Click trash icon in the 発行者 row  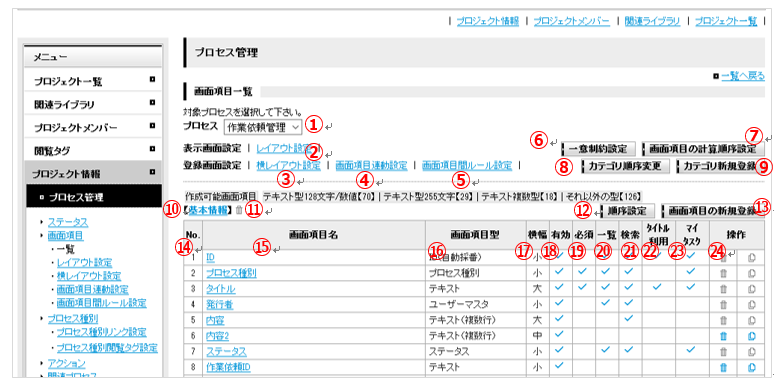coord(723,305)
